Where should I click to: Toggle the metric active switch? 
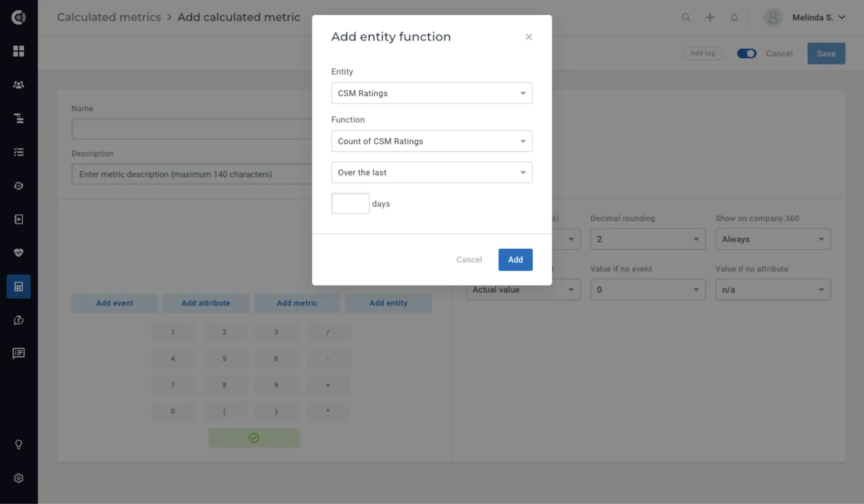[747, 53]
